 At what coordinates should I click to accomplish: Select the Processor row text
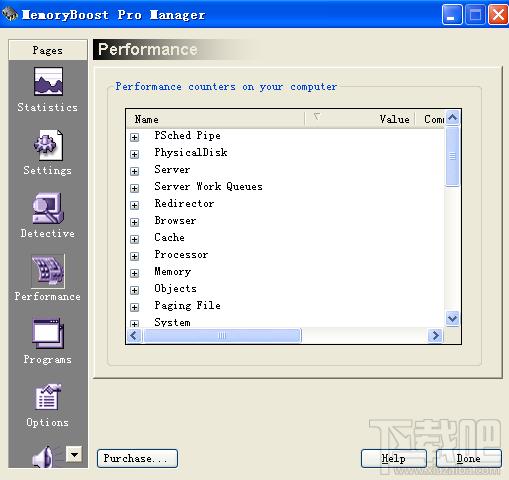[181, 255]
